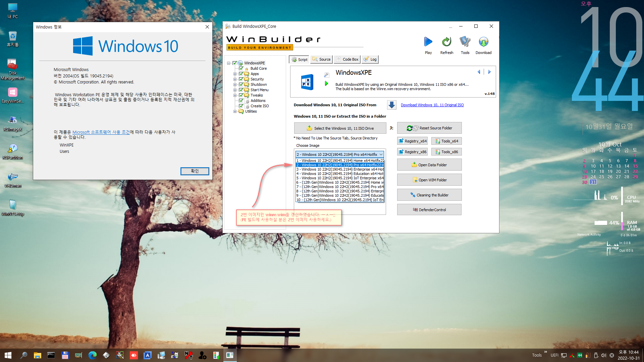Click 확인 button in Windows 정보 dialog
644x362 pixels.
[195, 171]
